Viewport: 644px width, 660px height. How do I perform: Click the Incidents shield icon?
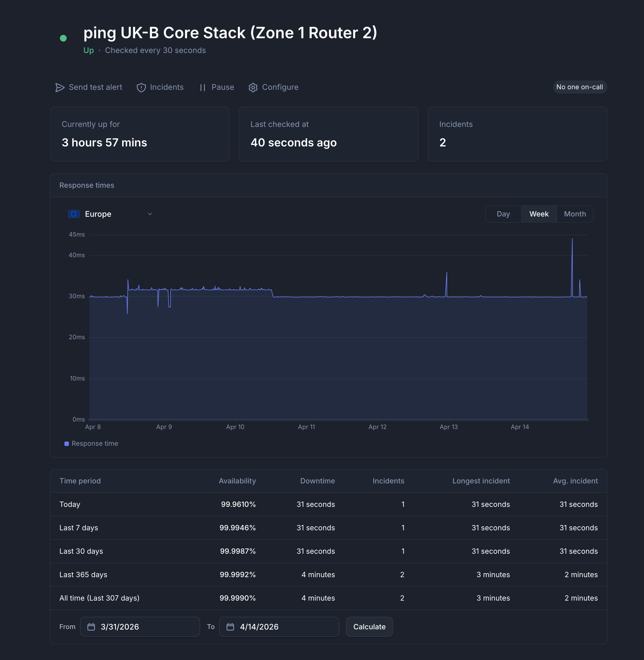tap(141, 87)
